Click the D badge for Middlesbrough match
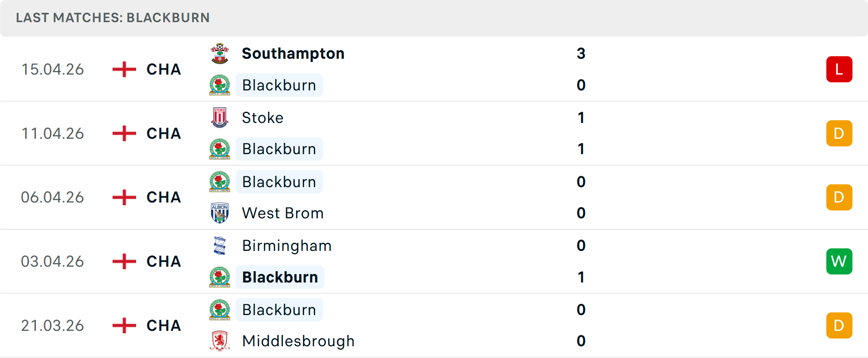 click(x=839, y=325)
